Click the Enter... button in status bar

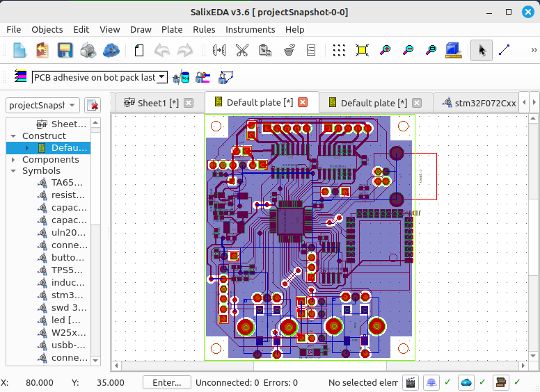[x=167, y=382]
